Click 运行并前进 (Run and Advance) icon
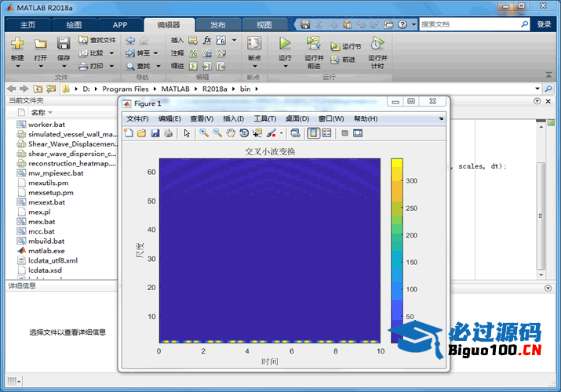Image resolution: width=561 pixels, height=392 pixels. [x=314, y=43]
